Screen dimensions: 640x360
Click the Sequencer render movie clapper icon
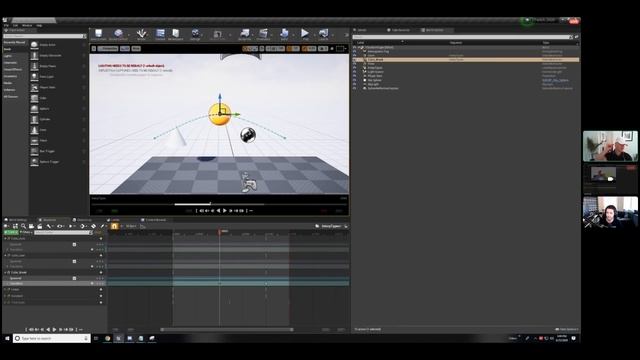click(x=40, y=226)
